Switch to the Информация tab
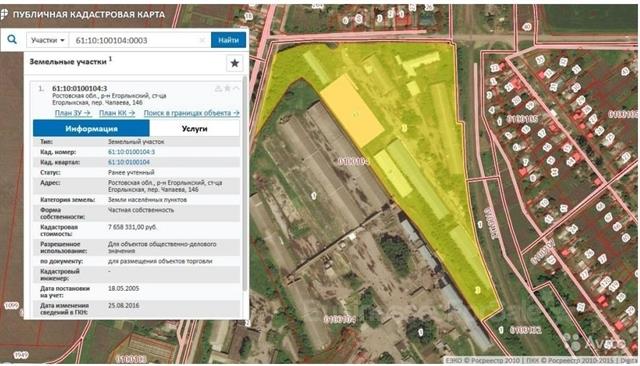This screenshot has height=366, width=640. (91, 129)
